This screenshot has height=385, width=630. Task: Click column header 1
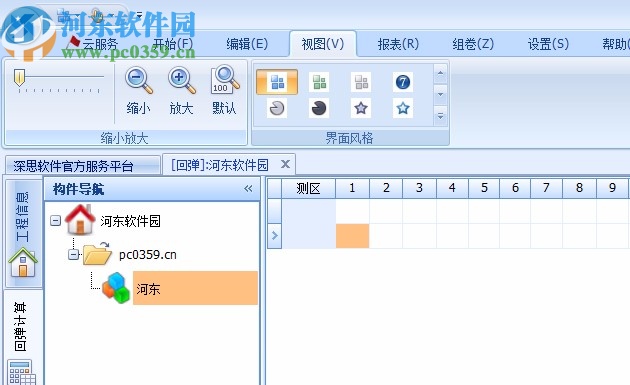(x=352, y=188)
